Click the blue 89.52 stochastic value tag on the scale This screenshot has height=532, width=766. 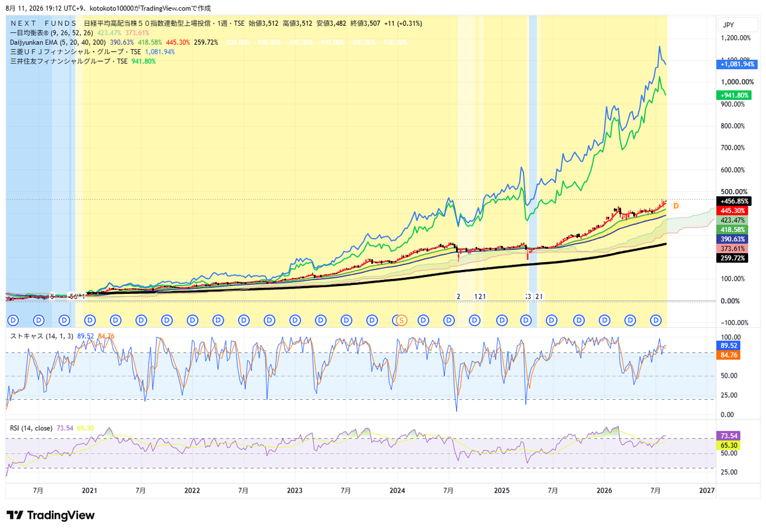tap(729, 346)
